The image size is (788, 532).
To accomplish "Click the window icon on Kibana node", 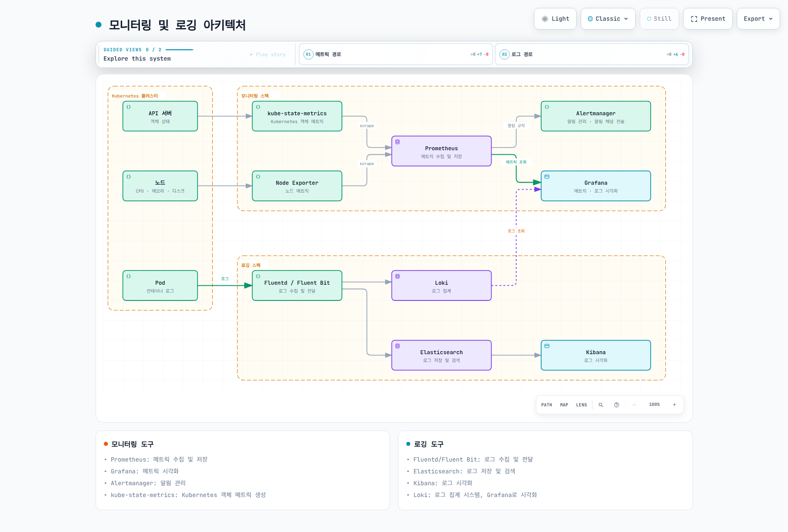I will pos(547,346).
